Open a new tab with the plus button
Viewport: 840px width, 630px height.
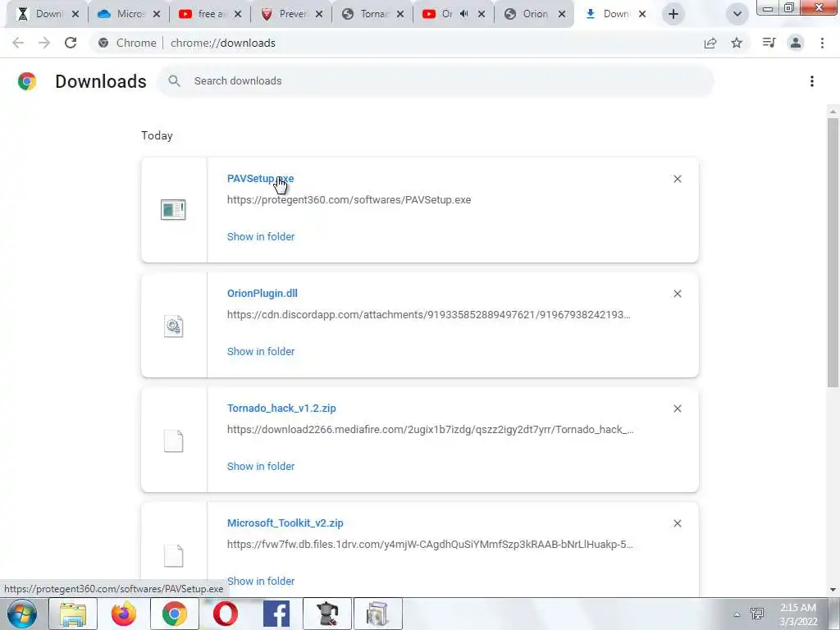tap(673, 14)
